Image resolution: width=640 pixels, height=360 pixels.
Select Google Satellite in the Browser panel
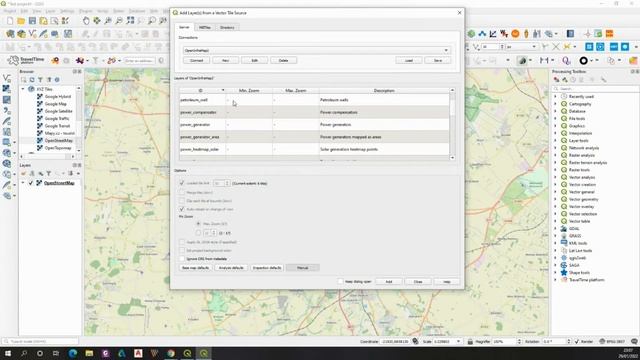pos(58,111)
